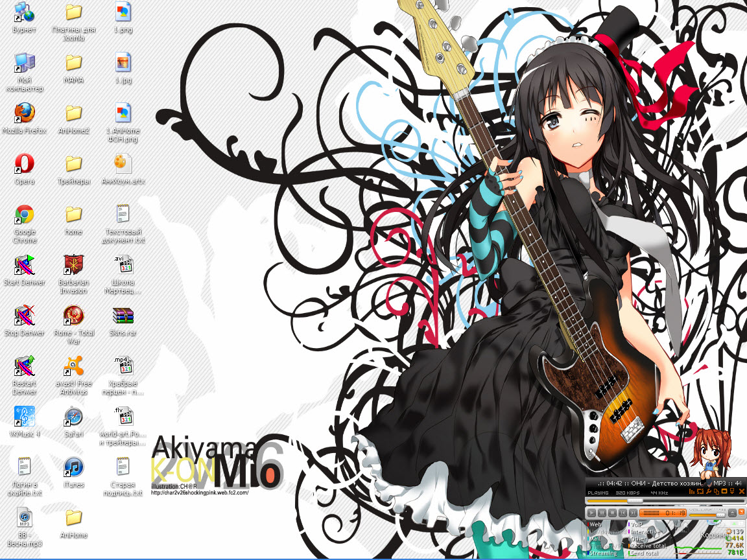The width and height of the screenshot is (747, 560).
Task: Open player settings wrench icon
Action: click(x=708, y=491)
